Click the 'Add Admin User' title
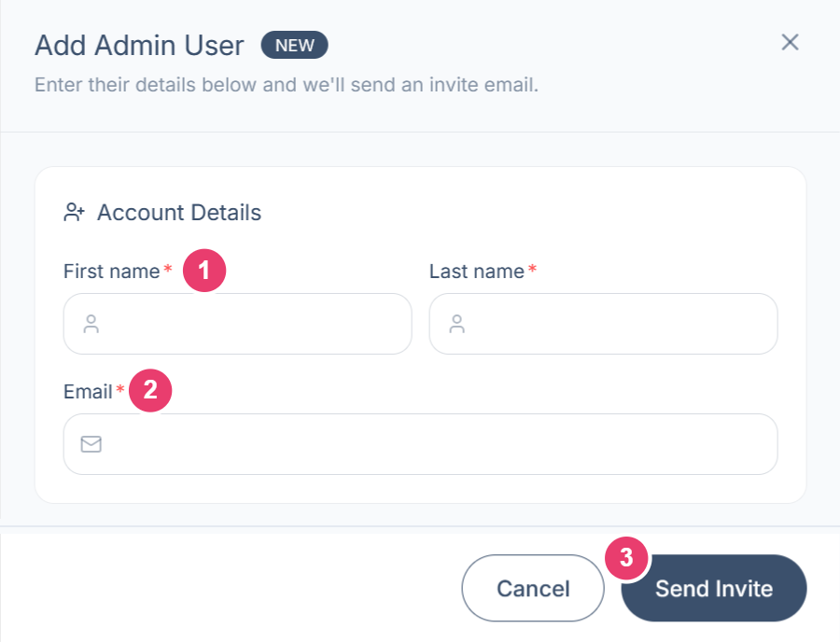This screenshot has height=642, width=840. pos(139,45)
